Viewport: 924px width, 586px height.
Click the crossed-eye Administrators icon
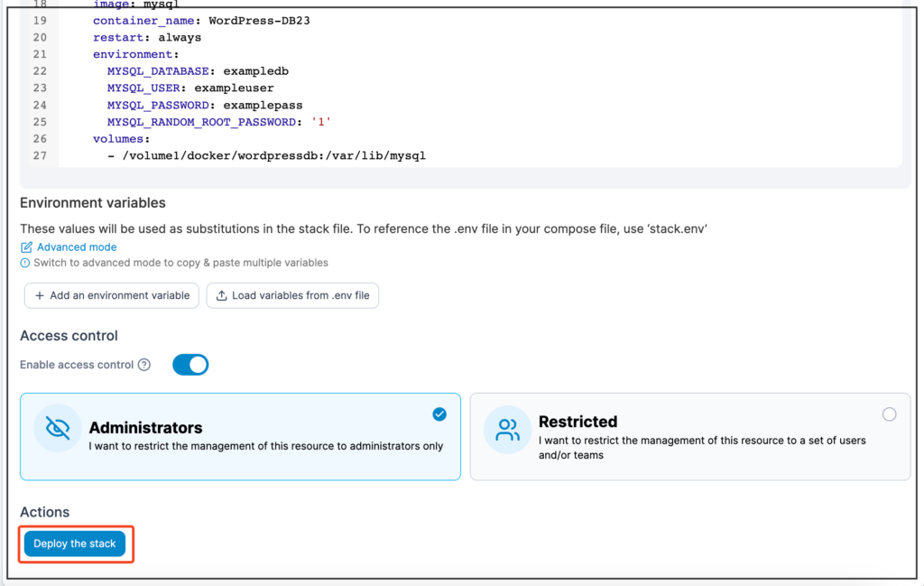[x=58, y=428]
